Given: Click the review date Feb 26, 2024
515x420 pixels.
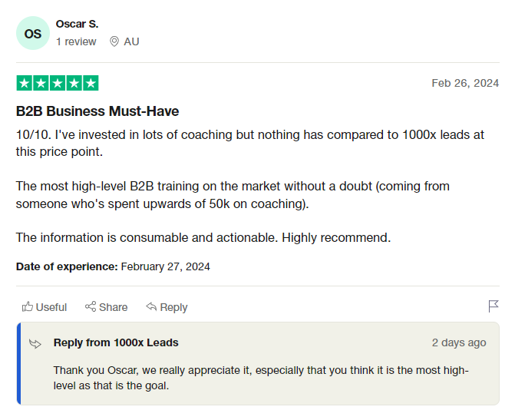Looking at the screenshot, I should click(x=465, y=83).
